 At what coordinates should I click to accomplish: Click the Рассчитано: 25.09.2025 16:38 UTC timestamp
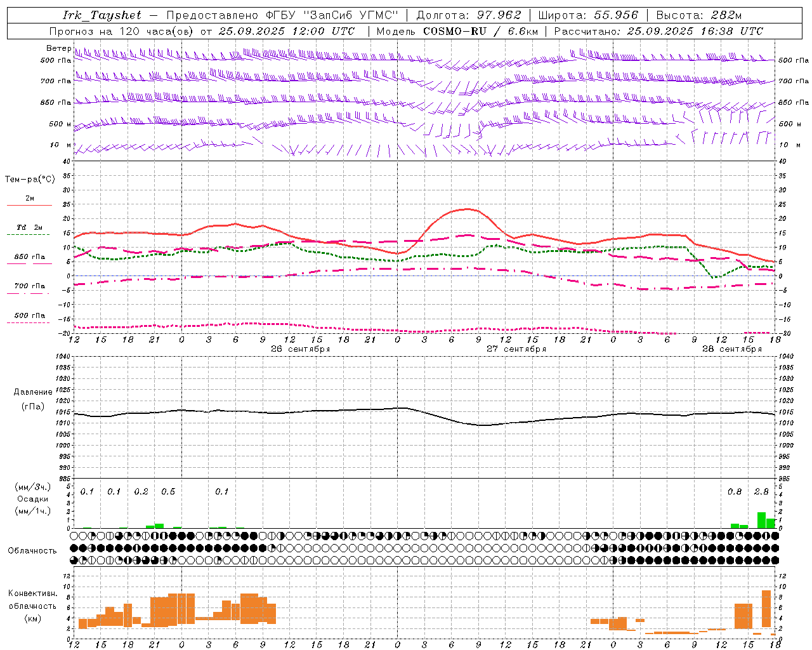pos(659,31)
